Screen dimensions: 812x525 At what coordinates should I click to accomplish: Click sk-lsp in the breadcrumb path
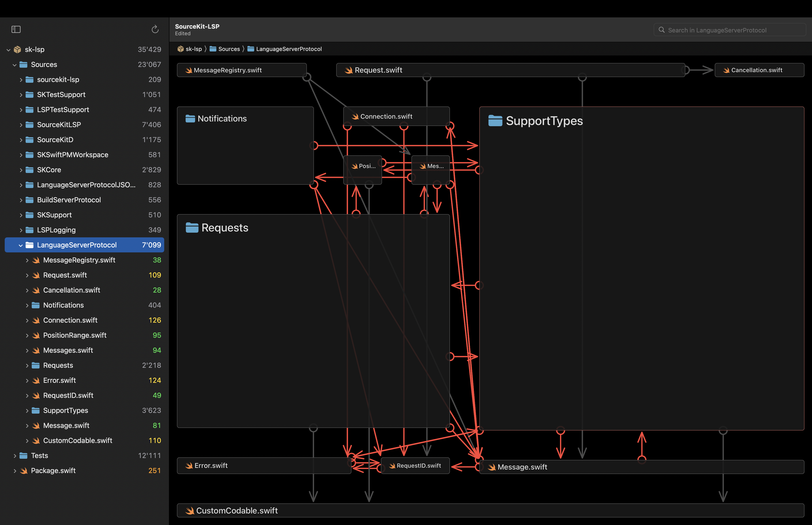(x=194, y=49)
